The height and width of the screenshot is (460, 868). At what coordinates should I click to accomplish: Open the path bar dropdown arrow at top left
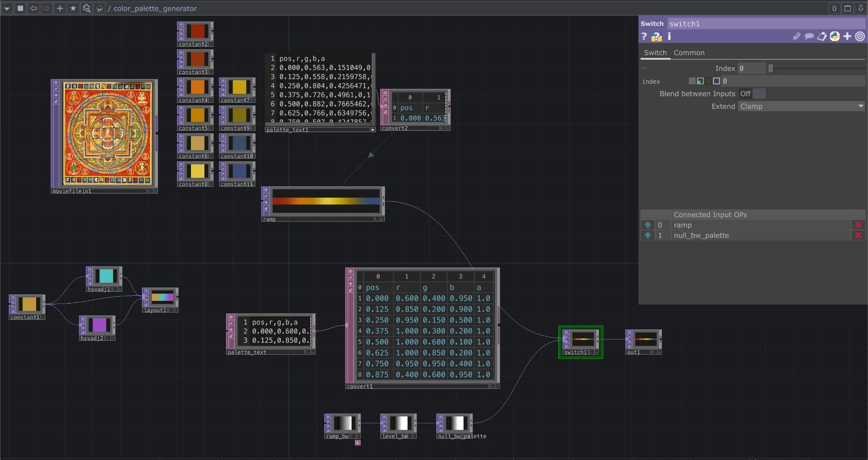[x=7, y=8]
